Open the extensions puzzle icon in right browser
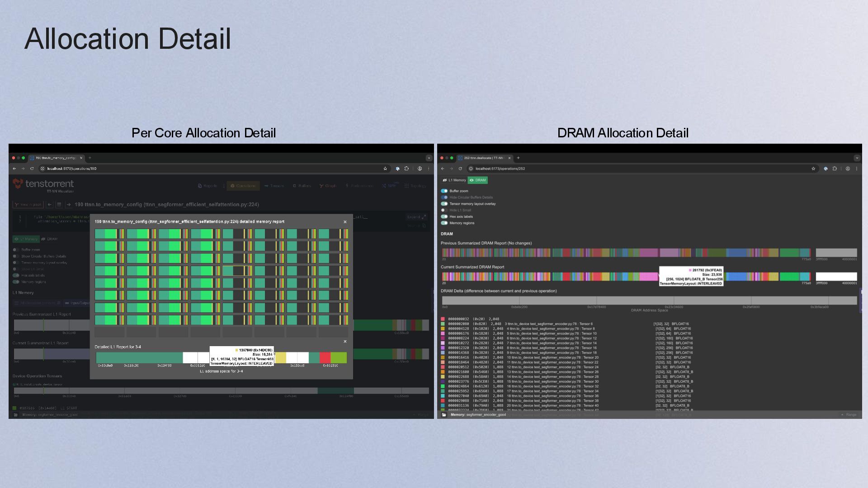The width and height of the screenshot is (868, 488). pos(835,169)
